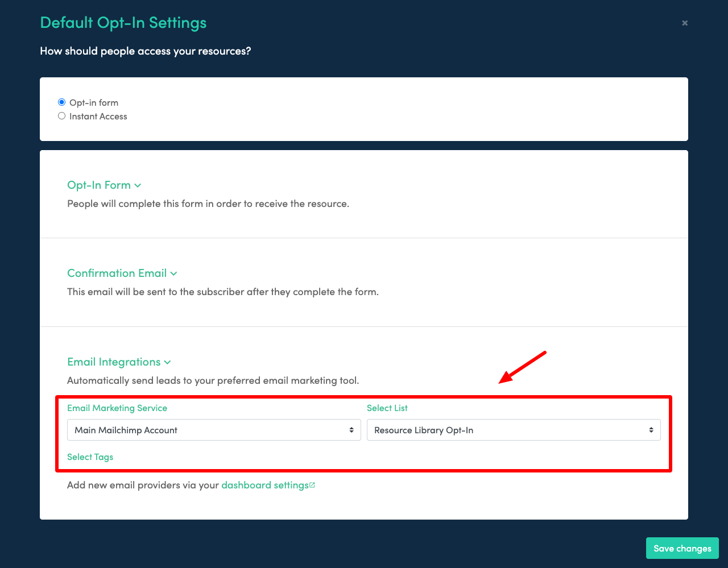Click the chevron next to Opt-In Form heading
728x568 pixels.
[138, 185]
